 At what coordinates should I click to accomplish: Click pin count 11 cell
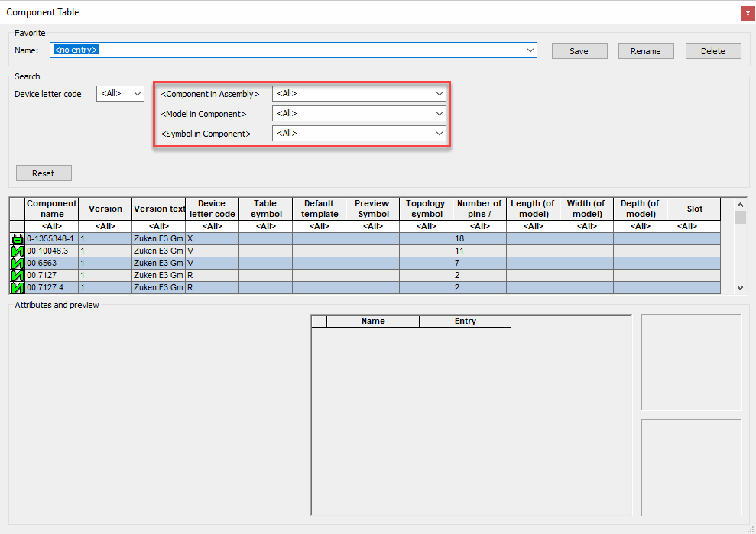[x=480, y=251]
